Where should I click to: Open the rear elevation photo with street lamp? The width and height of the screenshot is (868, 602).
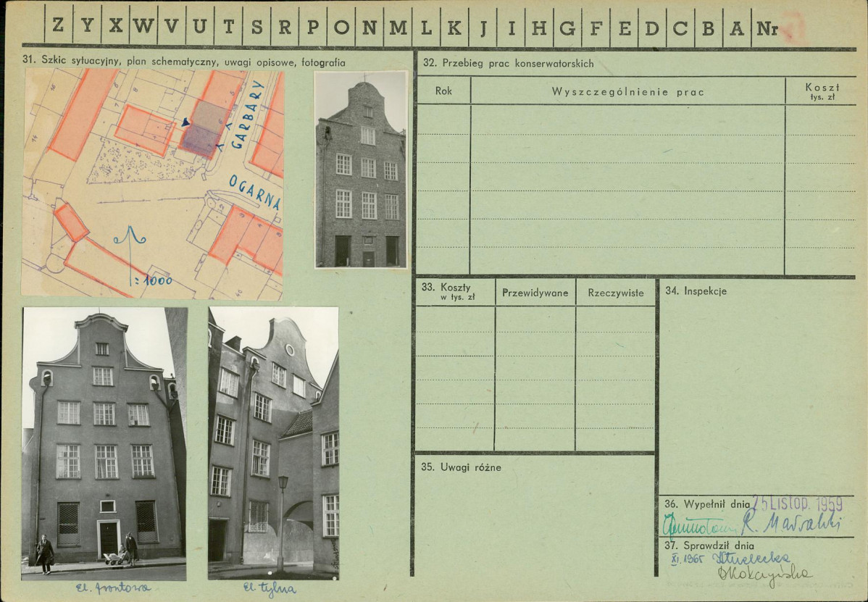[x=273, y=443]
